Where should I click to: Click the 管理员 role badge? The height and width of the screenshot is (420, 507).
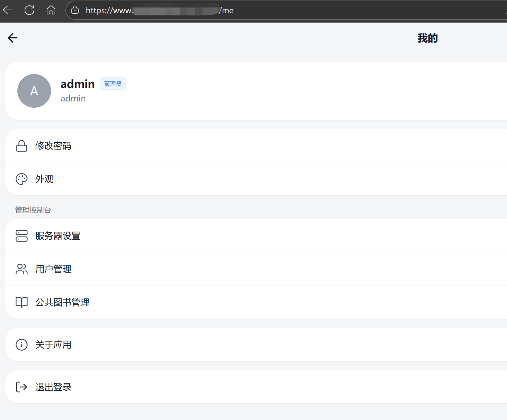tap(113, 84)
